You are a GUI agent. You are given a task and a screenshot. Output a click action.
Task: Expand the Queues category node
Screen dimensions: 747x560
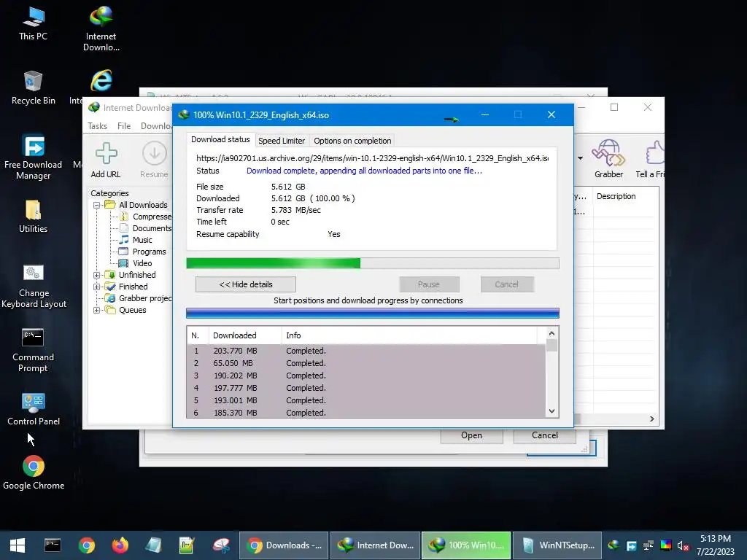tap(97, 310)
